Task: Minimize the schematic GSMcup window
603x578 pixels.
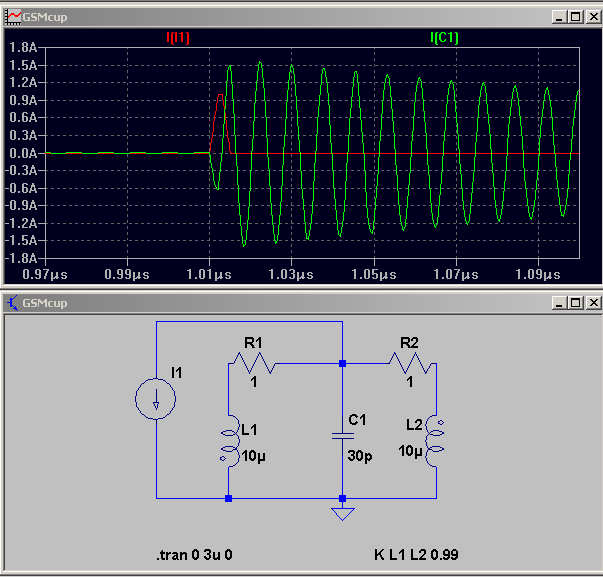Action: click(x=559, y=303)
